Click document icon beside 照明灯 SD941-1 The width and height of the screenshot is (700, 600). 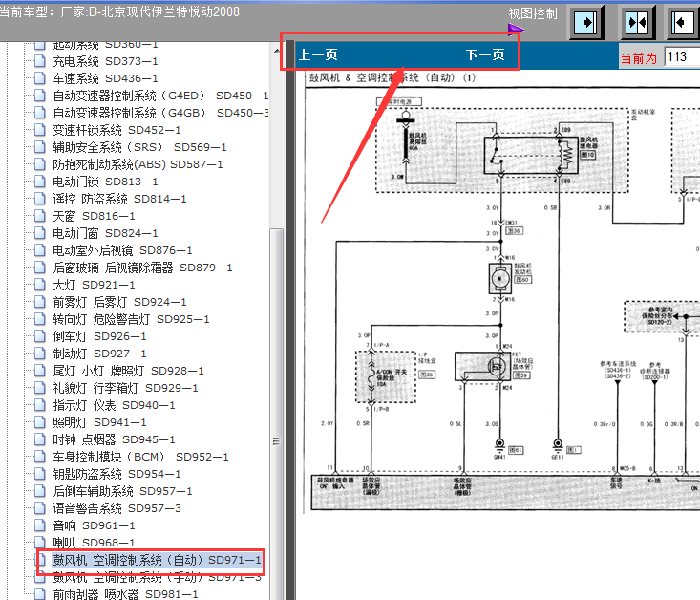(40, 422)
